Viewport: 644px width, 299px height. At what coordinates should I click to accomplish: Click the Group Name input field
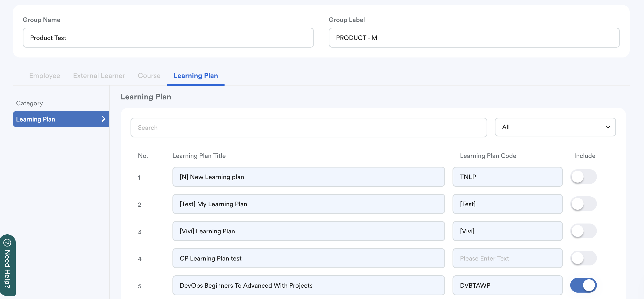[168, 38]
